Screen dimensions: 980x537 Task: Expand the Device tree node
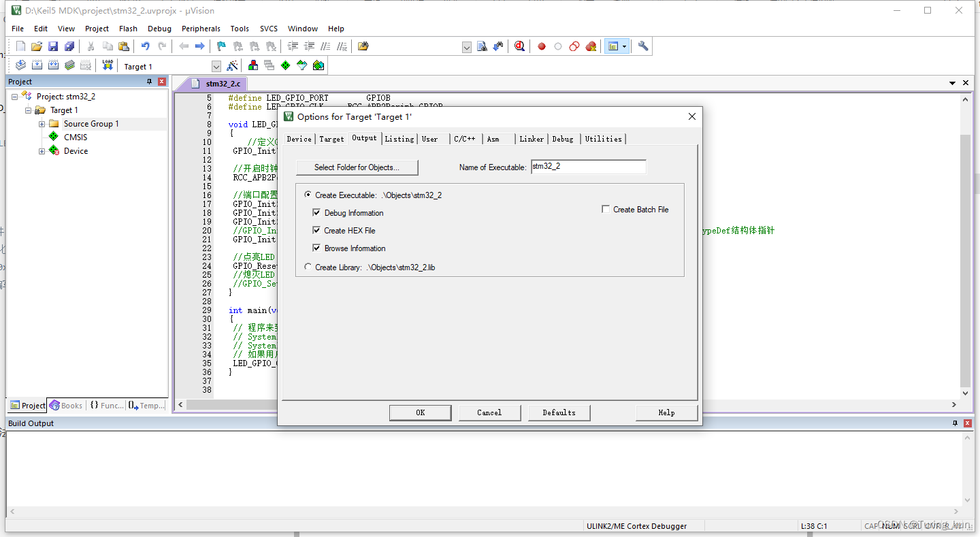tap(42, 151)
